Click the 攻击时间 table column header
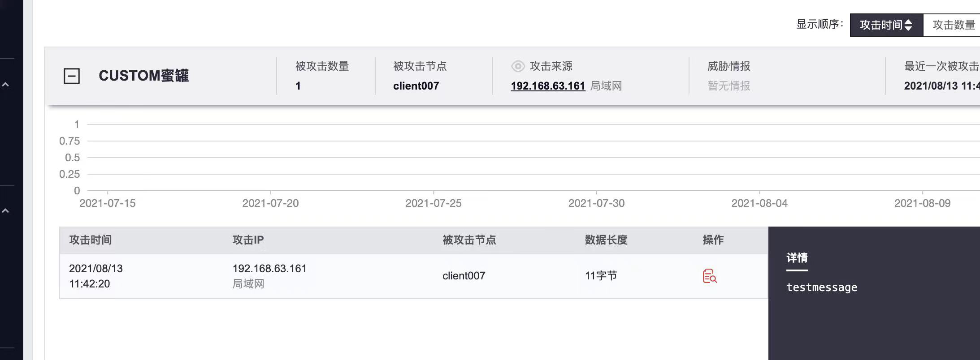Image resolution: width=980 pixels, height=360 pixels. (x=91, y=240)
